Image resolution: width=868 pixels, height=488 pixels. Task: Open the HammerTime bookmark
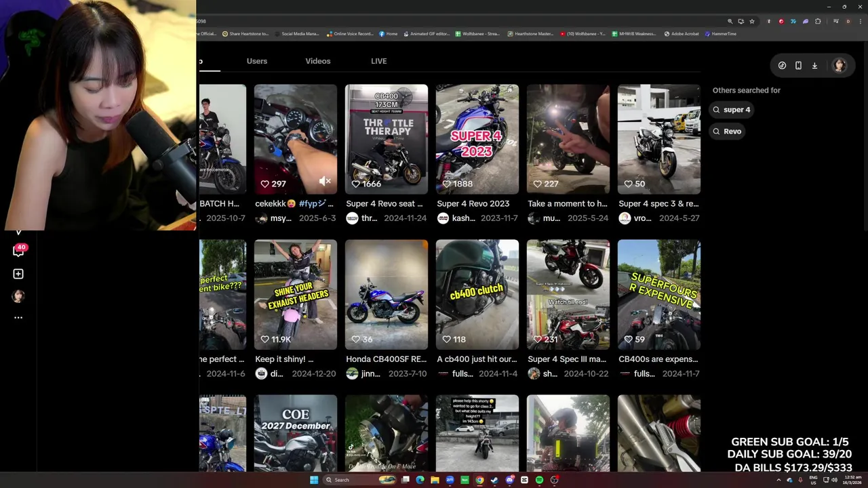click(x=720, y=34)
